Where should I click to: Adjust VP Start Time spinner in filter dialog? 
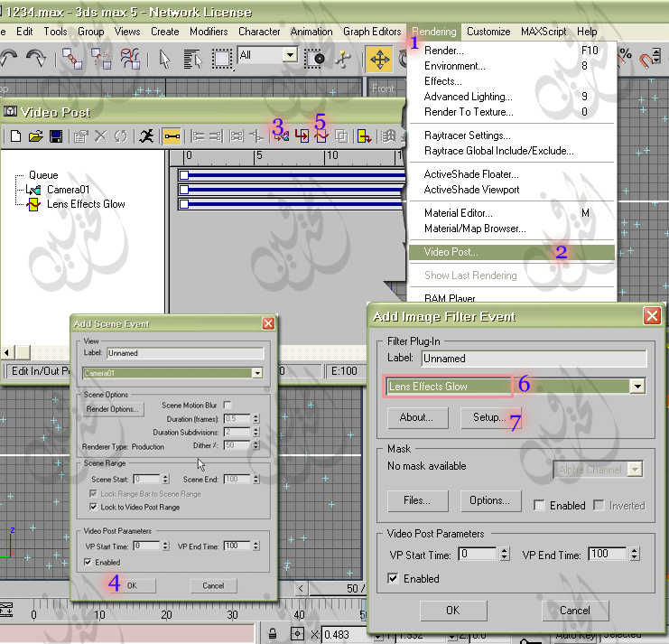[x=505, y=554]
